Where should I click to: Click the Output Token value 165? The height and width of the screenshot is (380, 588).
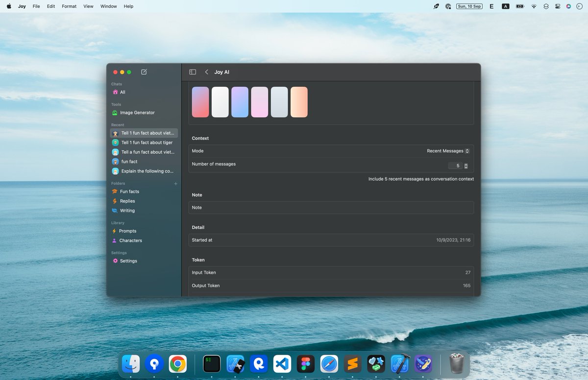[466, 285]
